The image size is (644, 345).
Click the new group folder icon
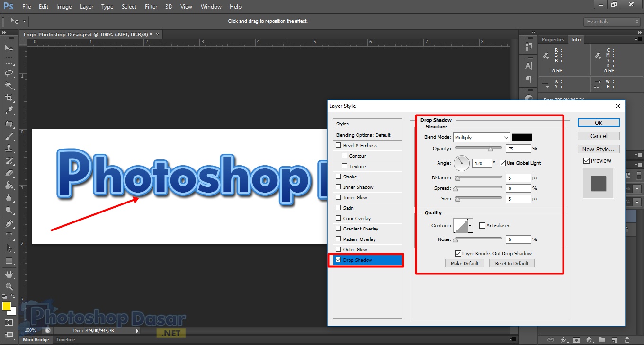click(x=601, y=340)
